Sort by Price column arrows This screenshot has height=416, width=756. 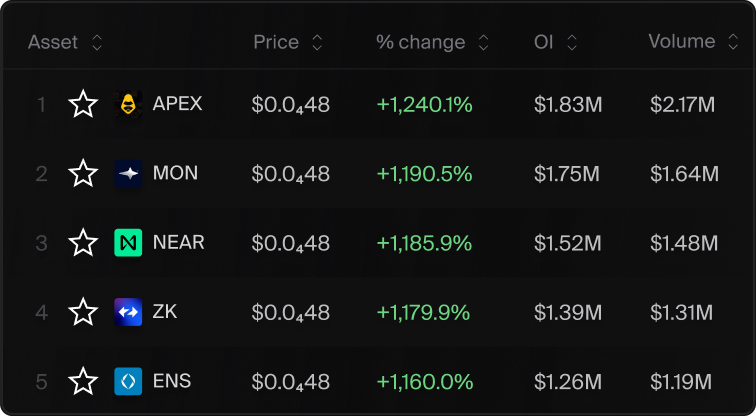point(317,42)
